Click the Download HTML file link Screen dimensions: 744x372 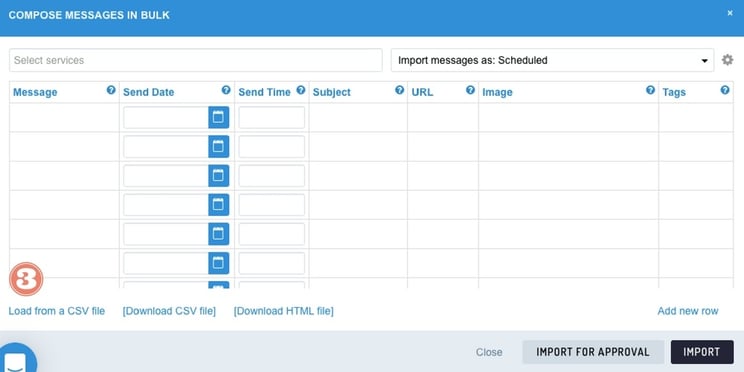click(x=283, y=311)
